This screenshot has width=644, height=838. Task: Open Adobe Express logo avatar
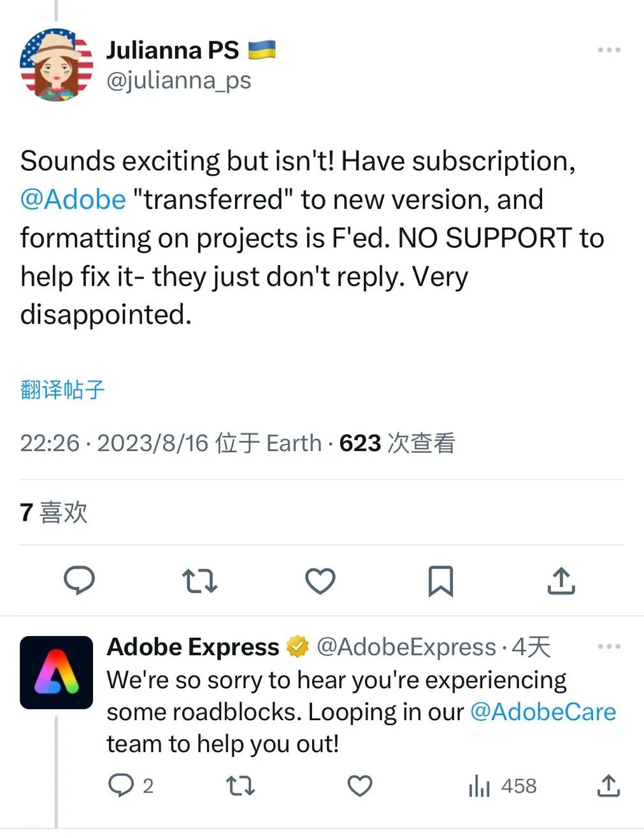56,672
